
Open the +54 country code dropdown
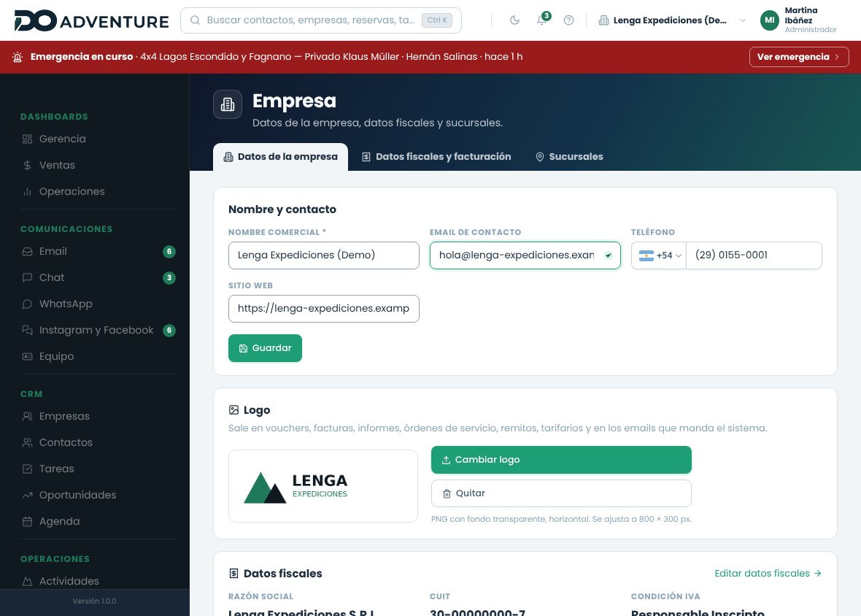click(x=659, y=256)
